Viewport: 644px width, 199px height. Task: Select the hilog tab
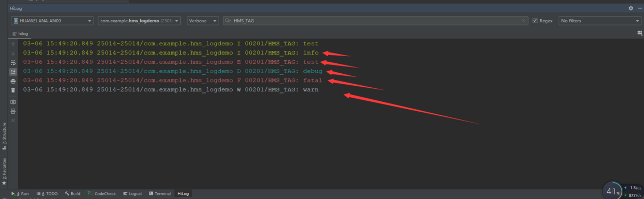click(20, 33)
